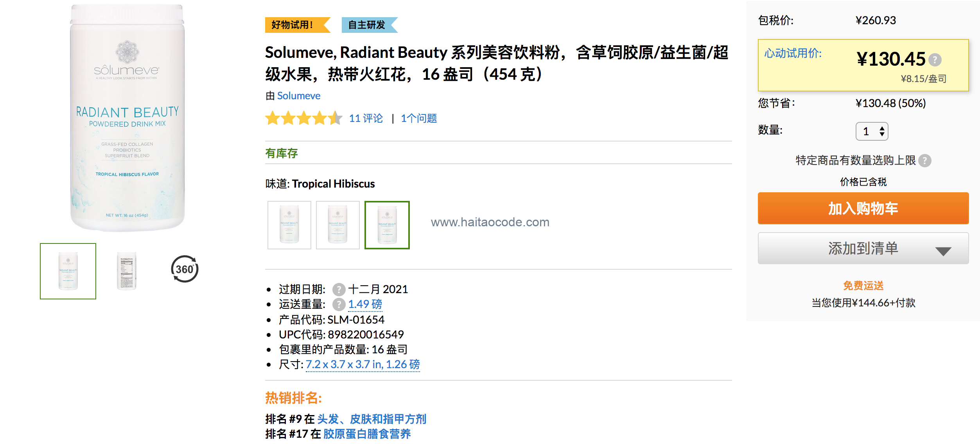Show the nutrition facts label thumbnail
980x444 pixels.
point(127,271)
